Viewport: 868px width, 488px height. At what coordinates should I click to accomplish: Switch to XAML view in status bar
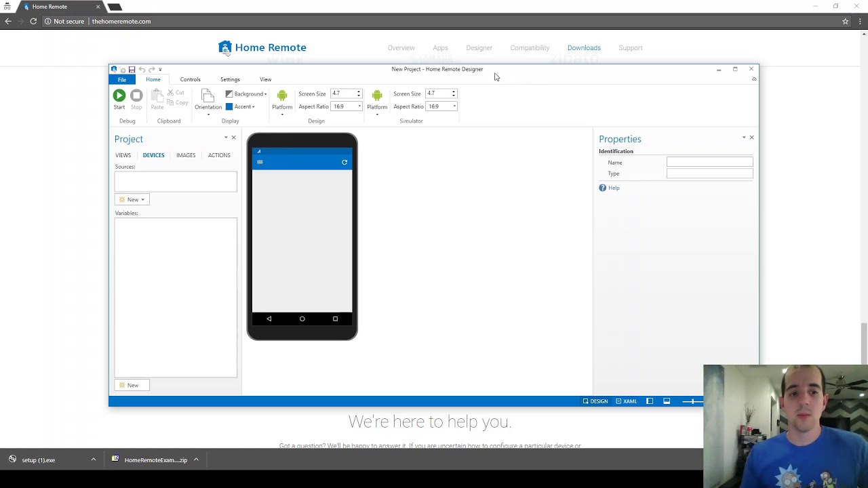(x=626, y=401)
